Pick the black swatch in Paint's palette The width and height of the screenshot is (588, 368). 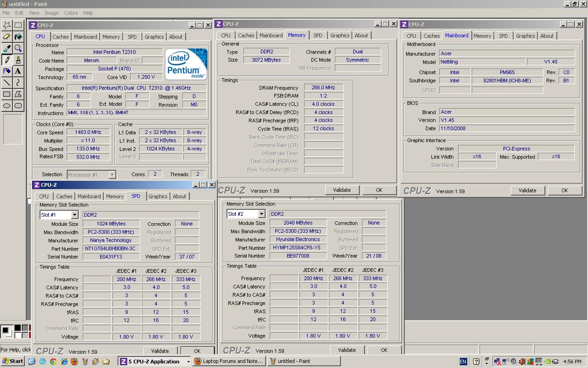[x=17, y=328]
